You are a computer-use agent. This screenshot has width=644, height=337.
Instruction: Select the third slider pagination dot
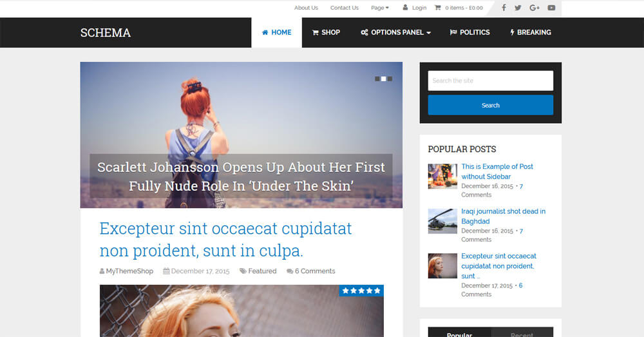[x=390, y=79]
